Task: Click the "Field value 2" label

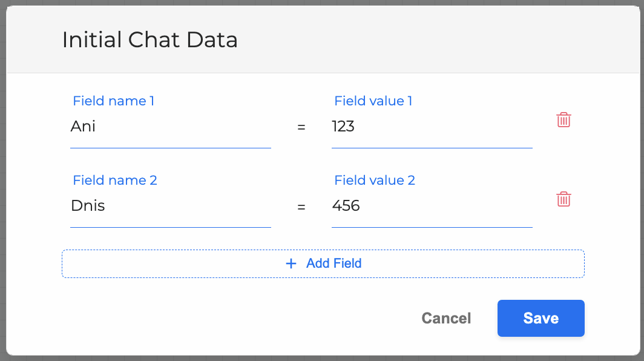Action: coord(375,180)
